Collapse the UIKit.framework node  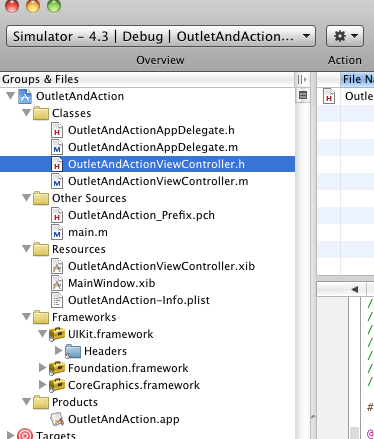click(42, 334)
